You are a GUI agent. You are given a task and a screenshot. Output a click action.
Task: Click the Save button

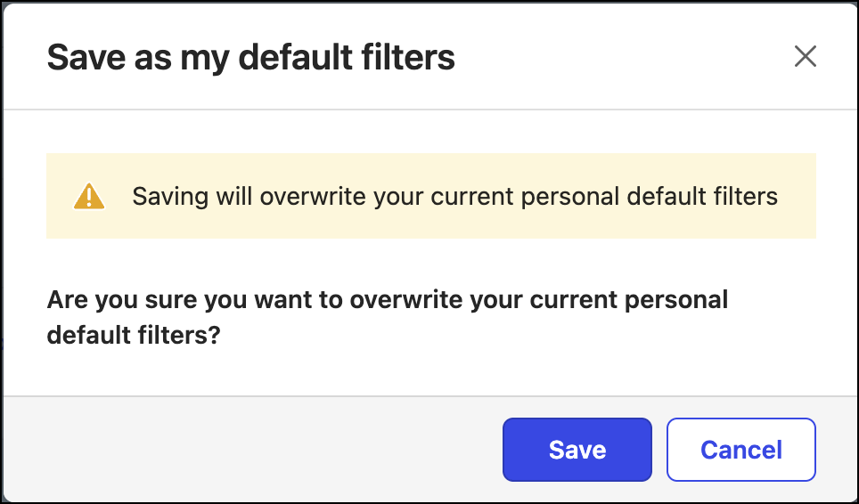pyautogui.click(x=577, y=450)
